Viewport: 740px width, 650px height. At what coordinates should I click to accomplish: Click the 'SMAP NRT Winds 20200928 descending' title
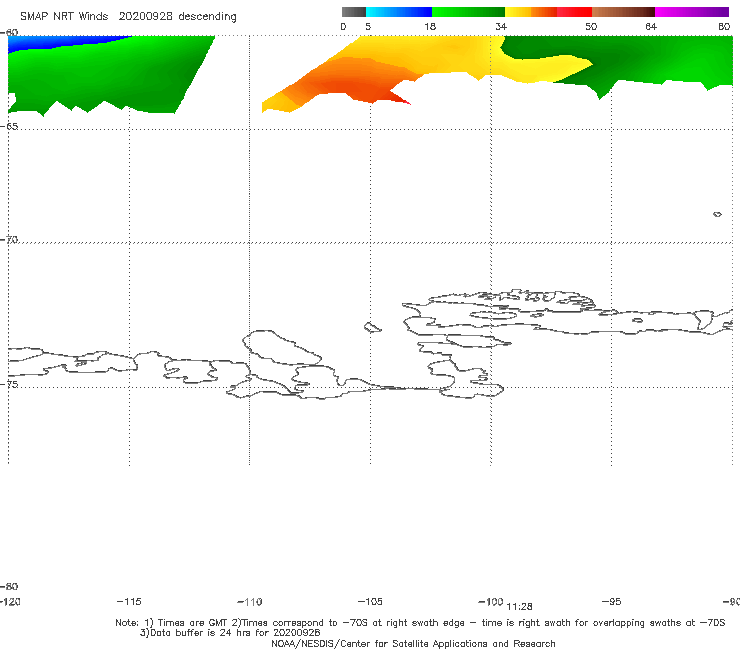[x=128, y=17]
